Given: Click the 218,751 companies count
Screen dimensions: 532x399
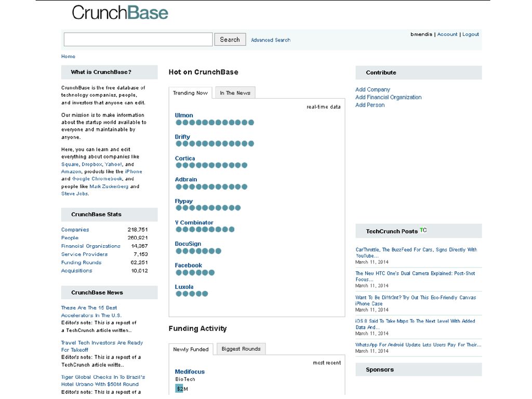Looking at the screenshot, I should [137, 230].
